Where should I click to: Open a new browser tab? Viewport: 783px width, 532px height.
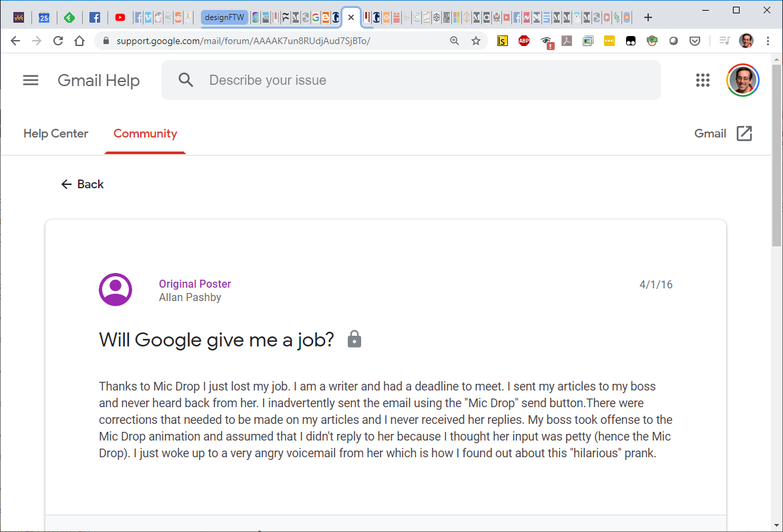(x=647, y=17)
